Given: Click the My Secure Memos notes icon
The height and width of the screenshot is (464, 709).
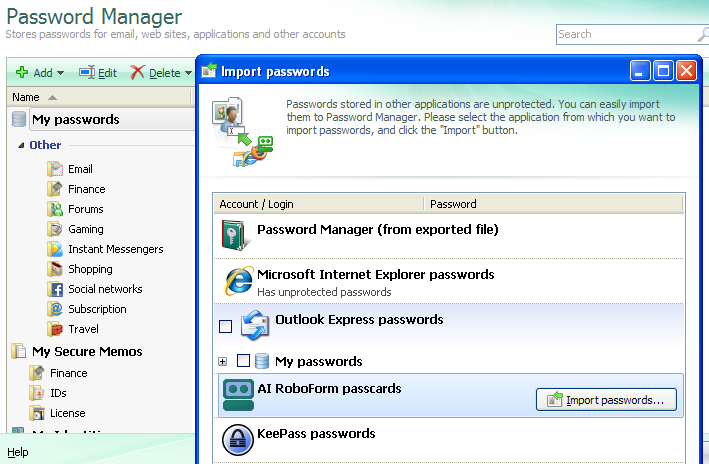Looking at the screenshot, I should [x=19, y=351].
